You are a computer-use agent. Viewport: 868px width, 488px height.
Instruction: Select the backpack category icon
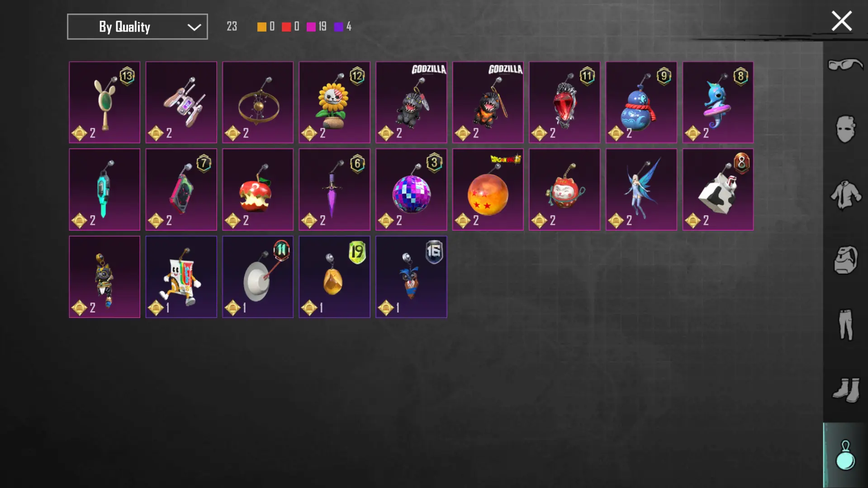tap(845, 260)
